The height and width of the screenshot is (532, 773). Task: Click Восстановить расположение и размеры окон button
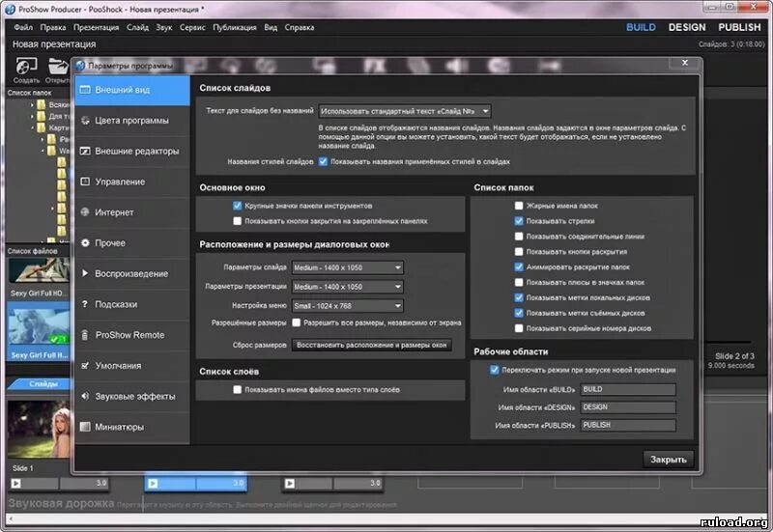372,345
